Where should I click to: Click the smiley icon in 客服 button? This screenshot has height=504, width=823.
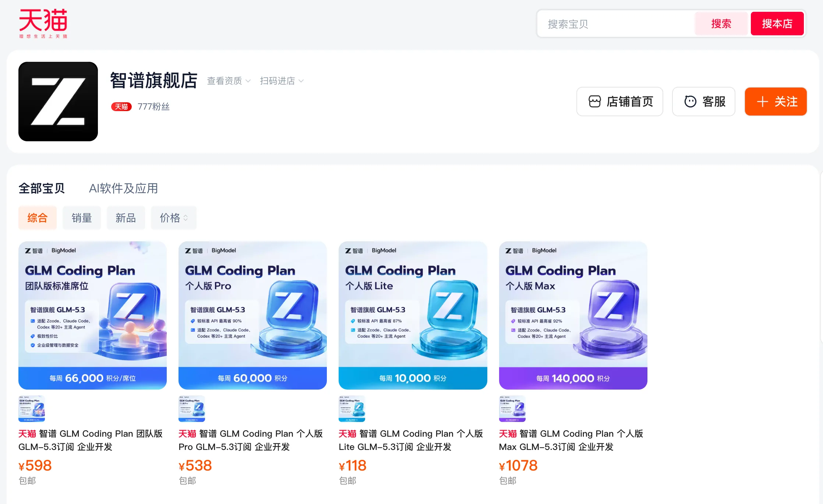pyautogui.click(x=690, y=102)
